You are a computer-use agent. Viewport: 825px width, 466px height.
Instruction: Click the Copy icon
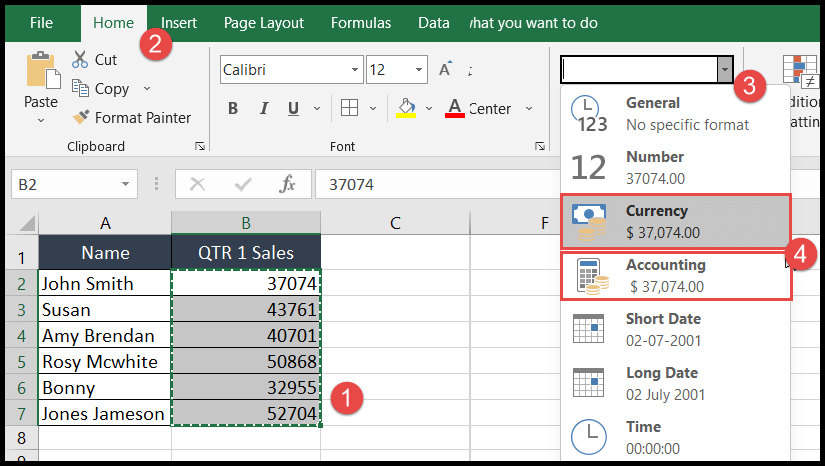tap(80, 88)
